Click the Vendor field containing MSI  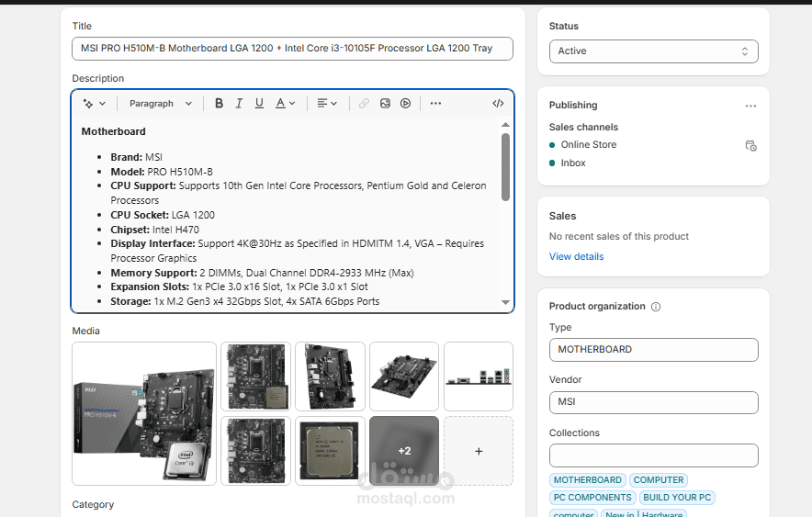[653, 402]
